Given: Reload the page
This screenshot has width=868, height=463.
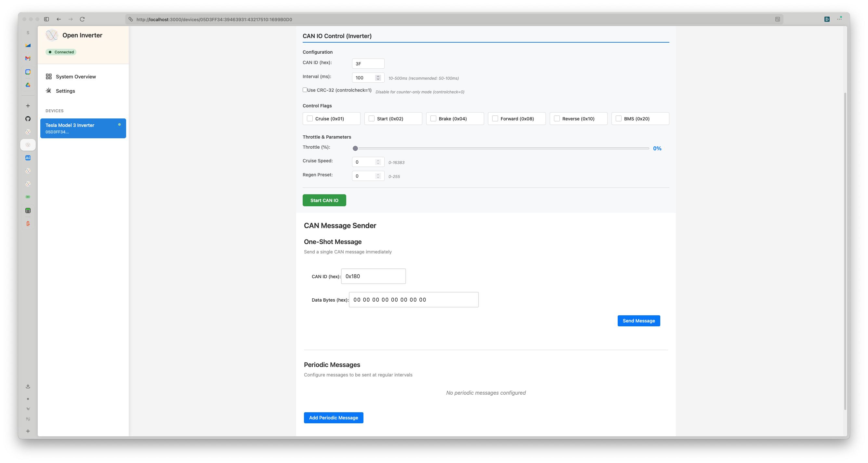Looking at the screenshot, I should (x=82, y=19).
